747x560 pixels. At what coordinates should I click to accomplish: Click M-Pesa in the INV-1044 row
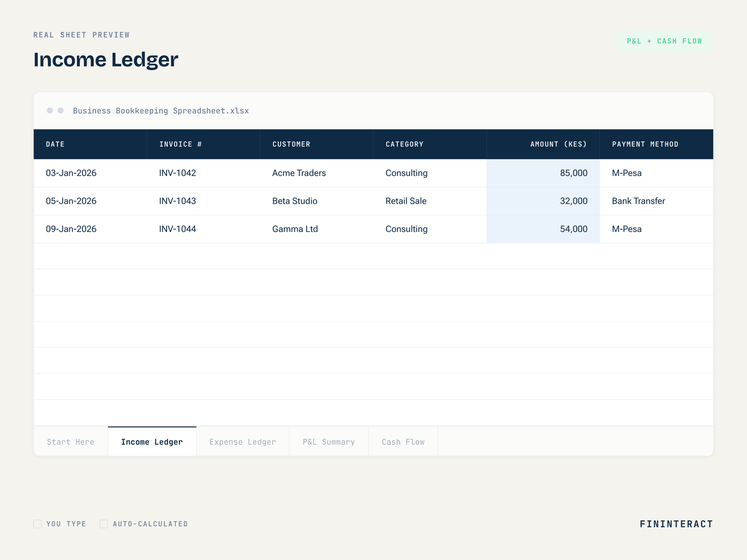pos(656,229)
